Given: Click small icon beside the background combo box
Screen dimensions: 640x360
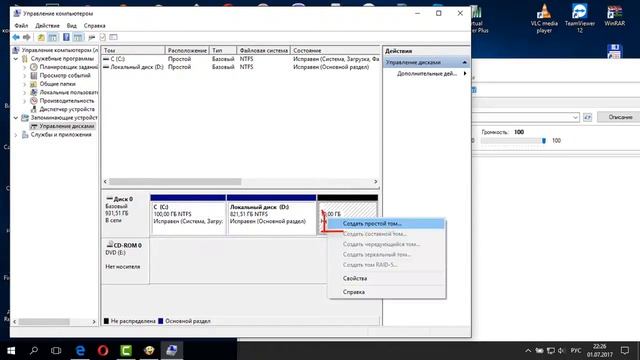Looking at the screenshot, I should [587, 117].
